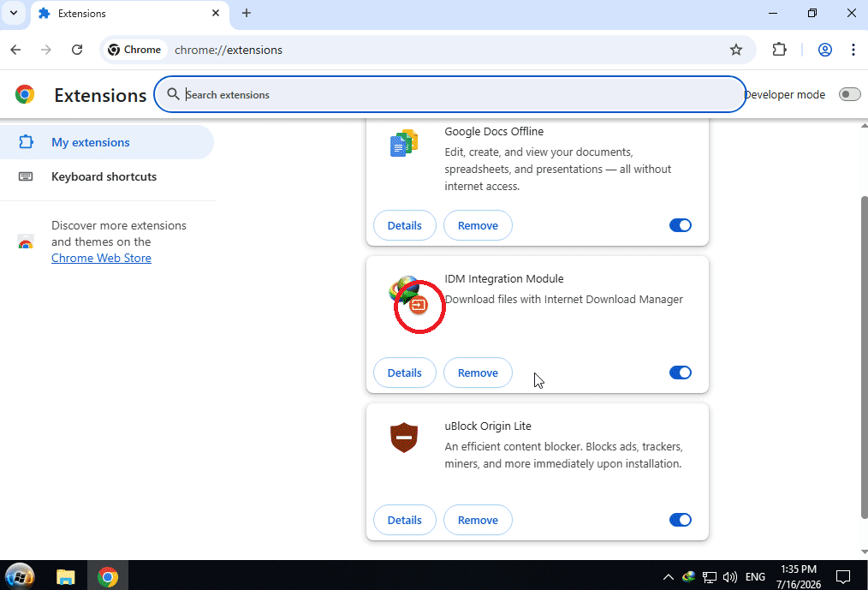
Task: Click the Keyboard shortcuts keyboard icon
Action: pyautogui.click(x=26, y=176)
